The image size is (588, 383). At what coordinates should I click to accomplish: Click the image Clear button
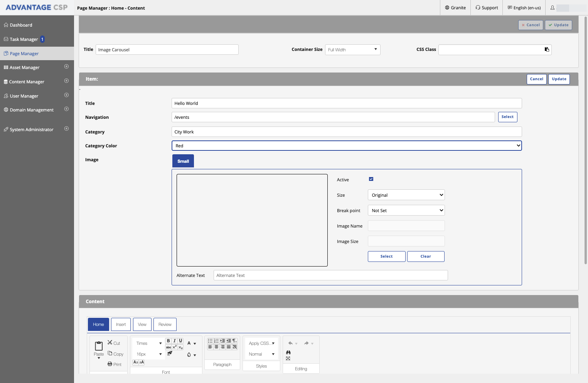click(x=426, y=256)
